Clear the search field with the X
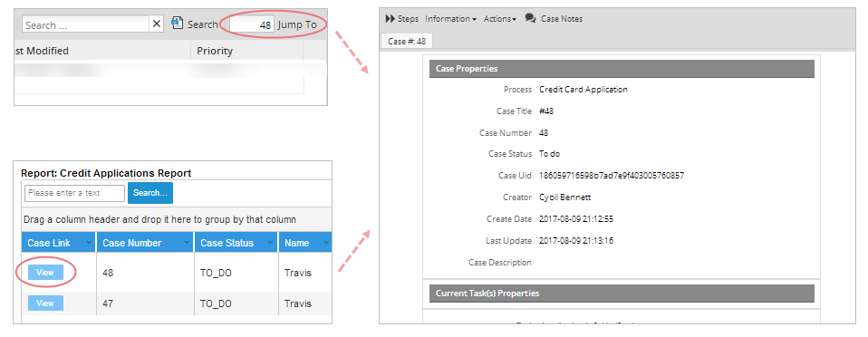Image resolution: width=868 pixels, height=337 pixels. (157, 24)
